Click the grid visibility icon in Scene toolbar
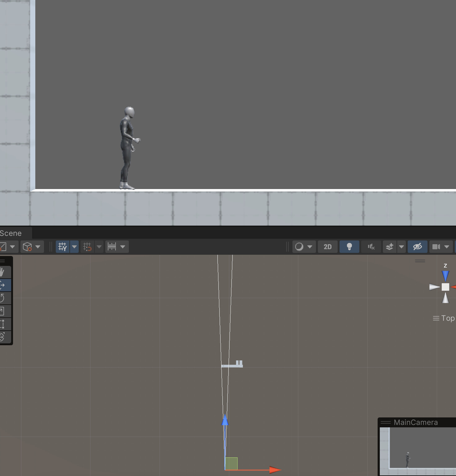This screenshot has height=476, width=456. click(63, 247)
